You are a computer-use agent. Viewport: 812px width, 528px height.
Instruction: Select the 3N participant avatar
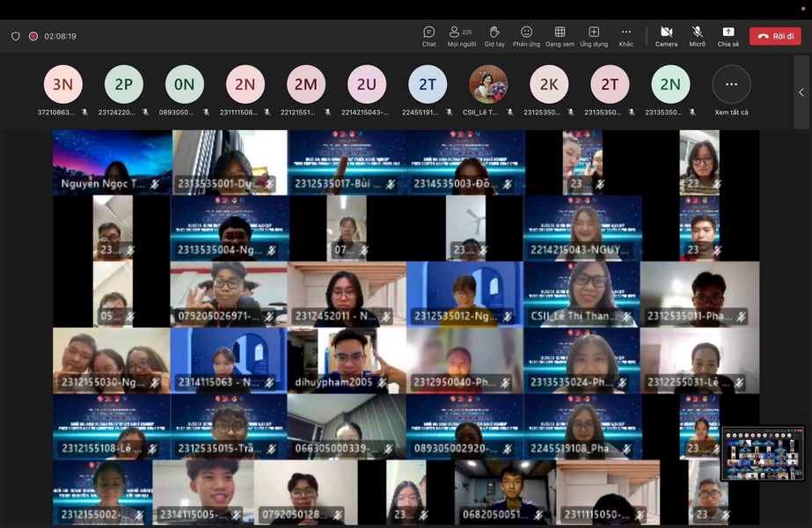(x=63, y=84)
